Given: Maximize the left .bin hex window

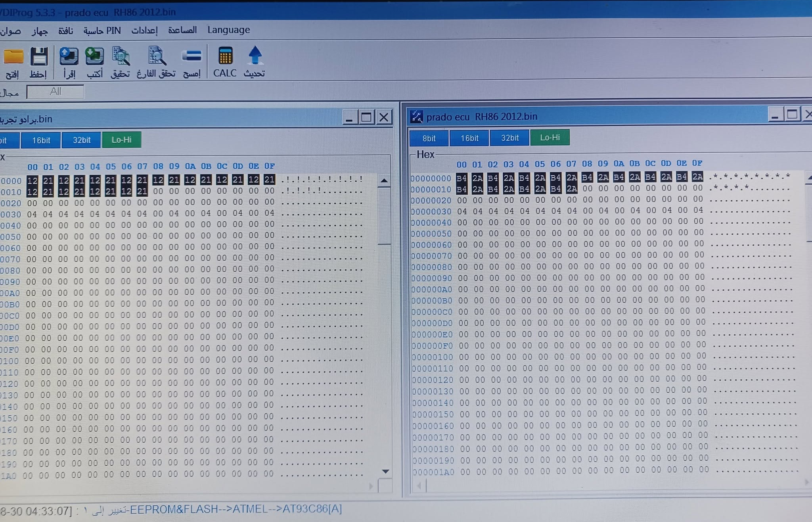Looking at the screenshot, I should (x=366, y=117).
